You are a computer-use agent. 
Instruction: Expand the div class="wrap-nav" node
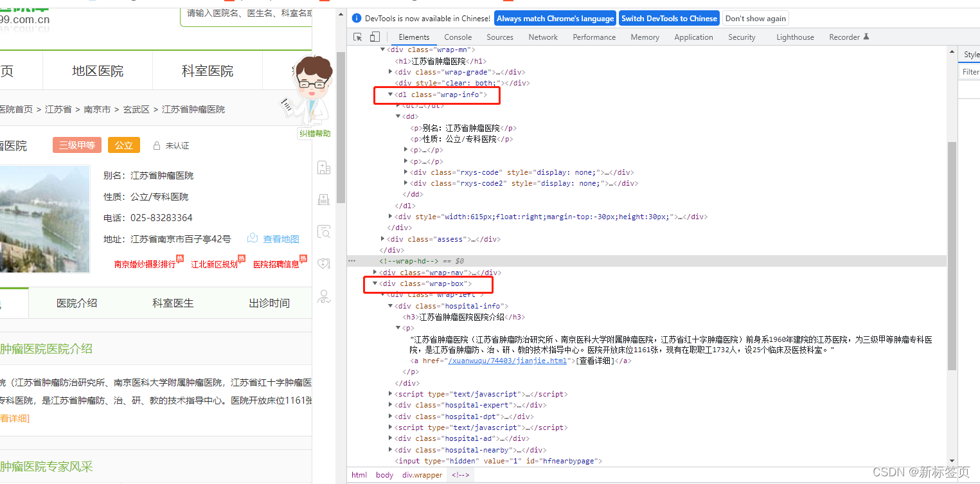[375, 273]
